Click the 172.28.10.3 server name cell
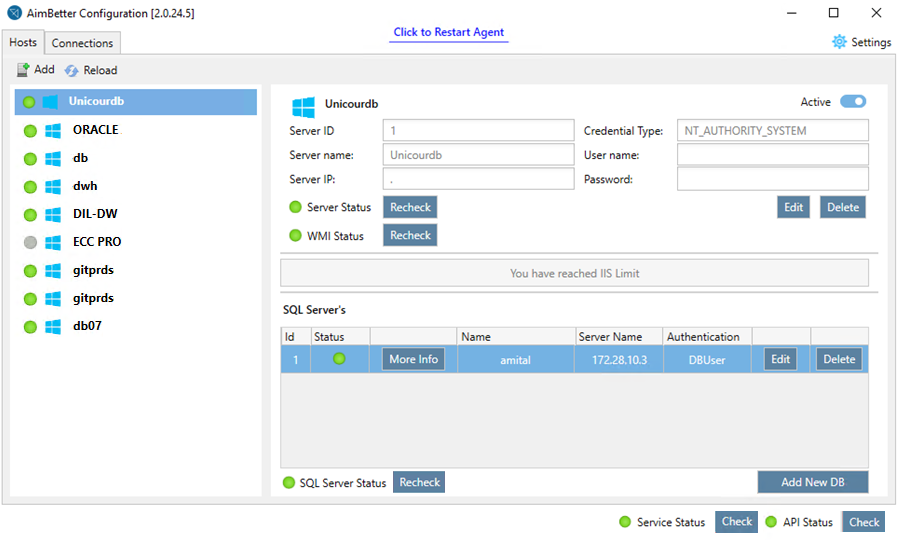The height and width of the screenshot is (541, 897). coord(619,360)
